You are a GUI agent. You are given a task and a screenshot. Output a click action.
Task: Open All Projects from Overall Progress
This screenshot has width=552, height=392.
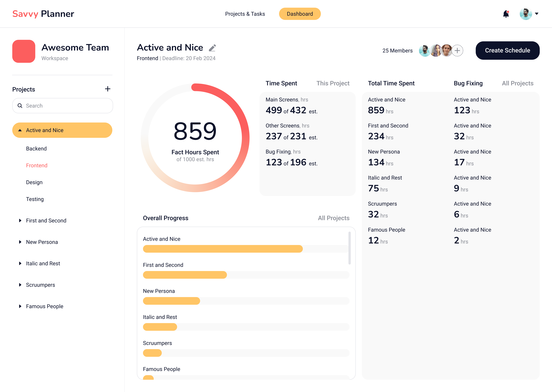pyautogui.click(x=333, y=218)
